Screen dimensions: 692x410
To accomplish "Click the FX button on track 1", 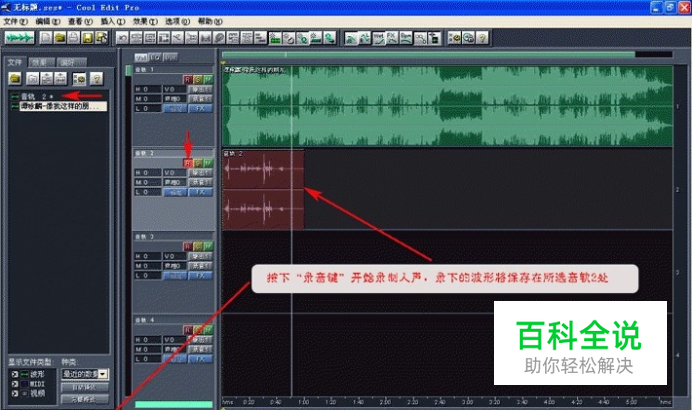I will coord(200,109).
